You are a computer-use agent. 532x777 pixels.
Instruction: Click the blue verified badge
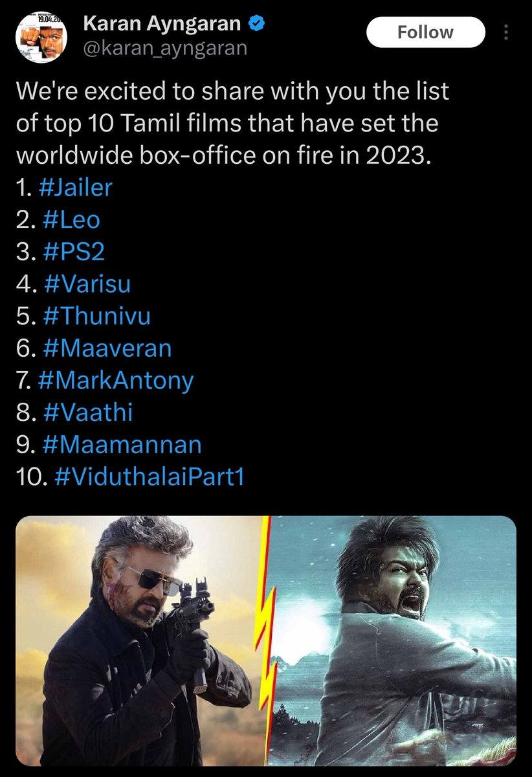[x=257, y=25]
